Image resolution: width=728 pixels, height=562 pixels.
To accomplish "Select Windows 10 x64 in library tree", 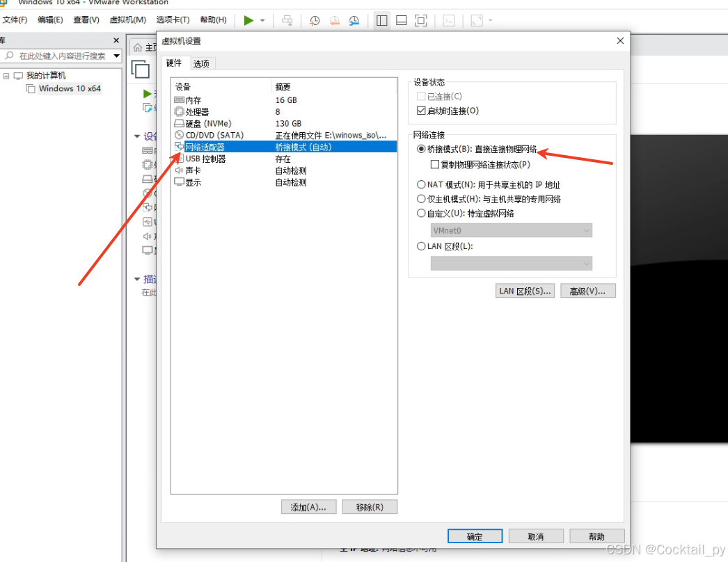I will click(70, 88).
